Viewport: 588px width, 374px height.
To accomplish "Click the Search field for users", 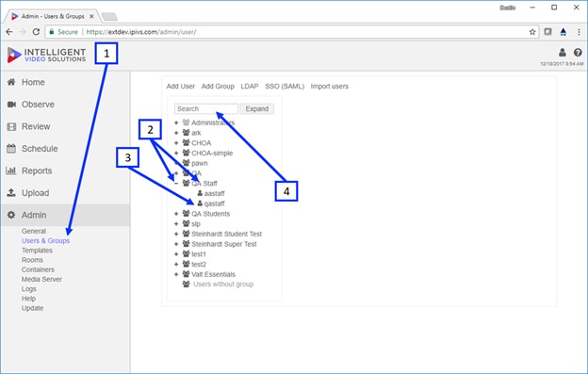I will coord(206,108).
